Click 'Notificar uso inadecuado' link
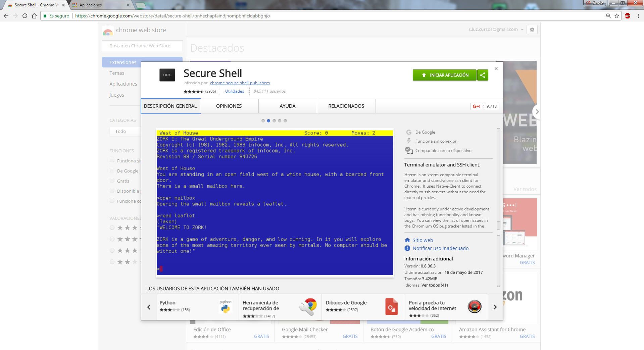The width and height of the screenshot is (644, 350). (x=441, y=248)
